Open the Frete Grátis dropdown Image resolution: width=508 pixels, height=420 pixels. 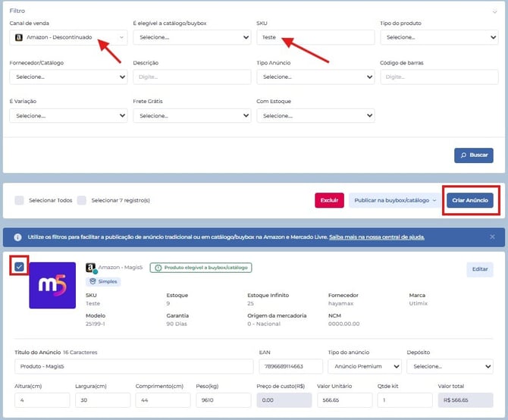192,116
